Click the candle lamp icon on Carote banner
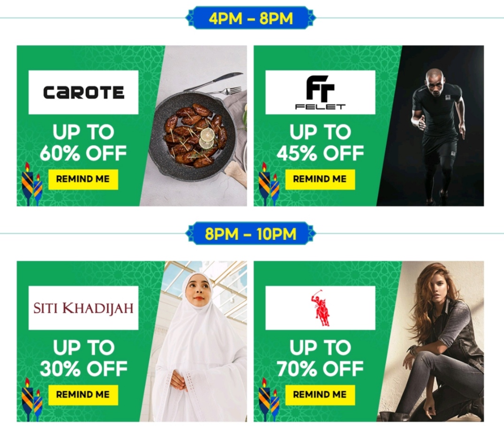The height and width of the screenshot is (426, 504). tap(32, 184)
